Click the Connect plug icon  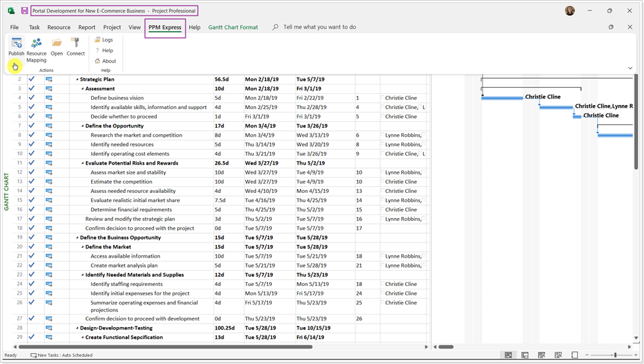tap(75, 42)
